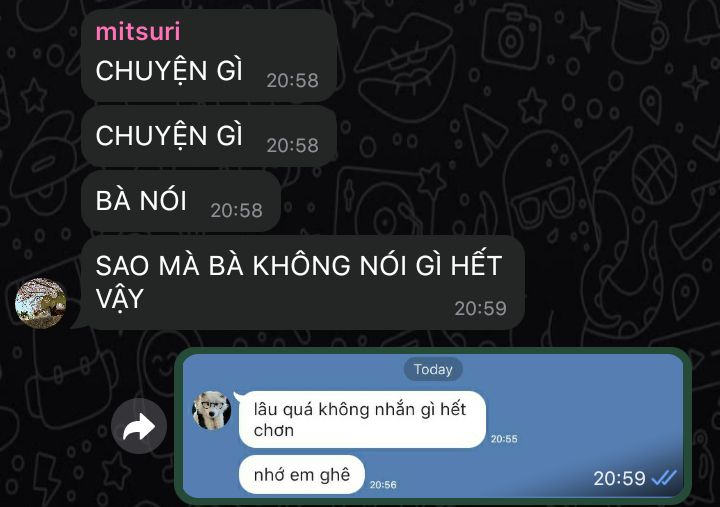Select the BÀ NÓI message bubble
720x507 pixels.
click(x=181, y=201)
